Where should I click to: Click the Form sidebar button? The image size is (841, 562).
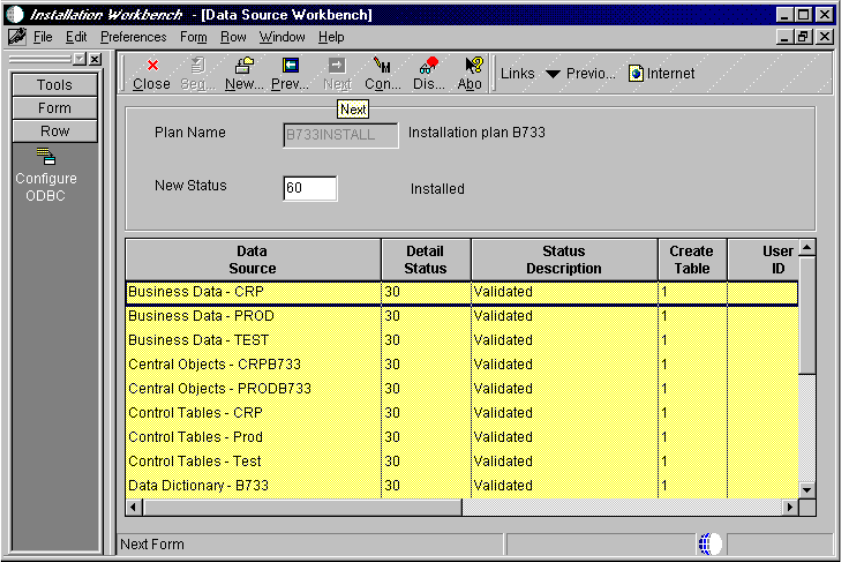click(55, 108)
